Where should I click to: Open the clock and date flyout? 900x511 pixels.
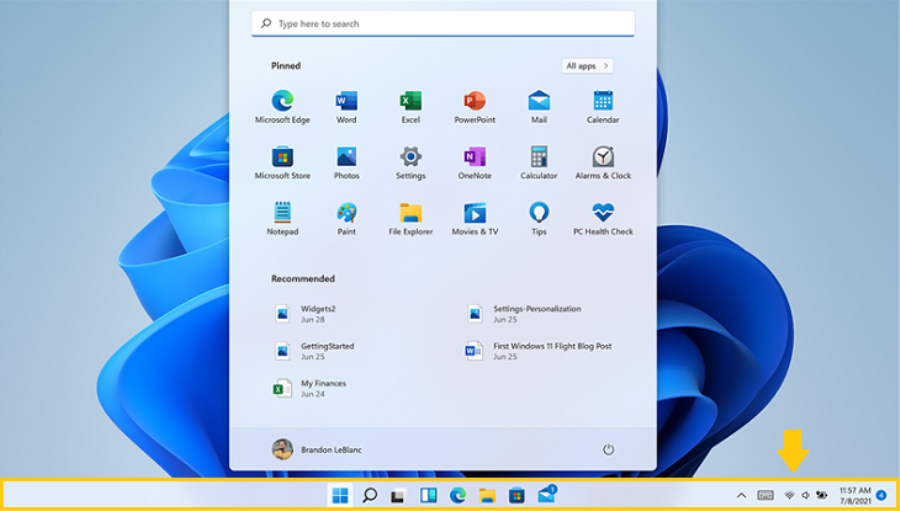[x=855, y=495]
